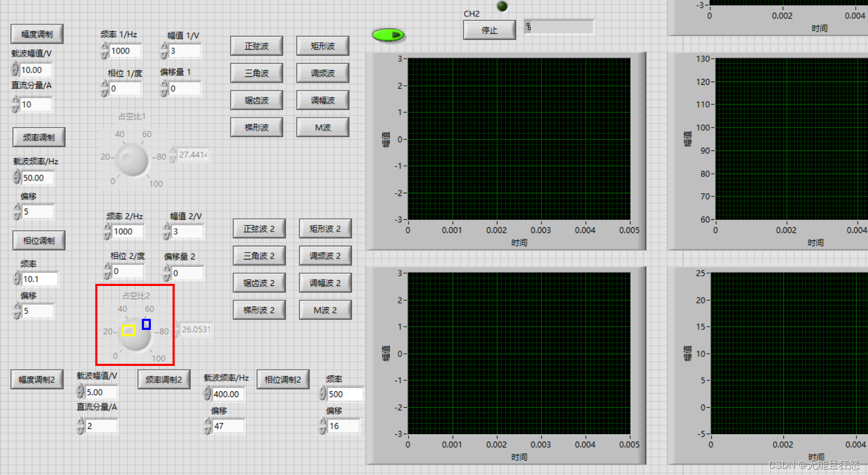Select the 正弦波 waveform button
Image resolution: width=868 pixels, height=475 pixels.
pyautogui.click(x=257, y=46)
